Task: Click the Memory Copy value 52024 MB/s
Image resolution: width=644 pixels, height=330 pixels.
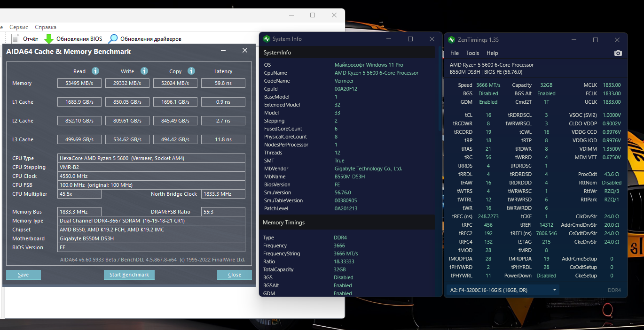Action: (175, 83)
